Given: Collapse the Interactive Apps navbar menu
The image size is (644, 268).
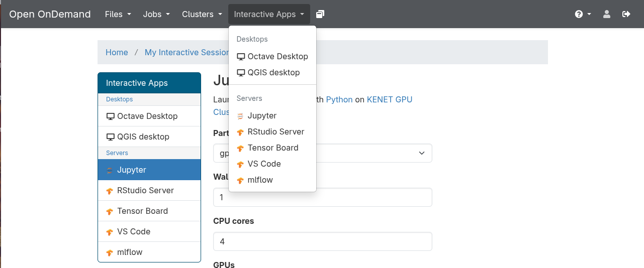Looking at the screenshot, I should [x=268, y=14].
